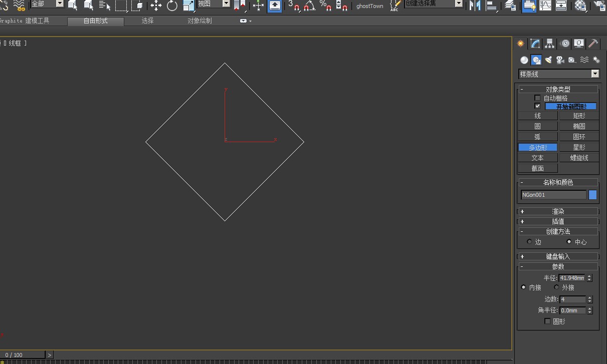
Task: Toggle the 3D Snaps icon
Action: tap(294, 6)
